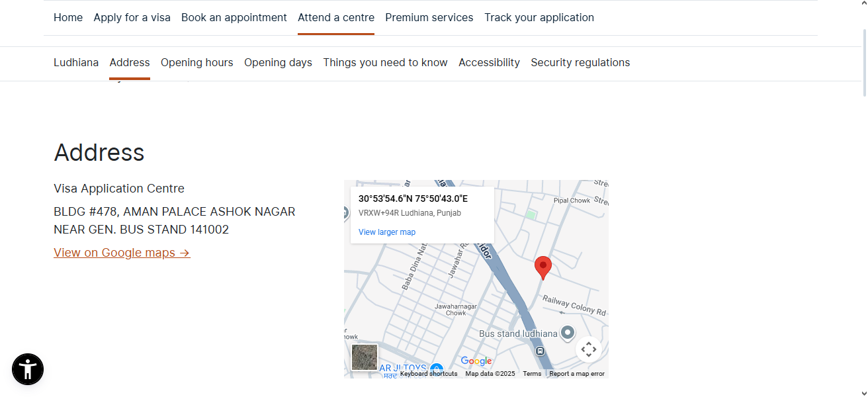Click the pan arrows control on the map
This screenshot has width=868, height=397.
(x=589, y=349)
